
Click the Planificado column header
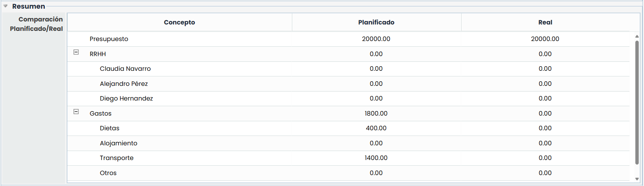point(376,22)
